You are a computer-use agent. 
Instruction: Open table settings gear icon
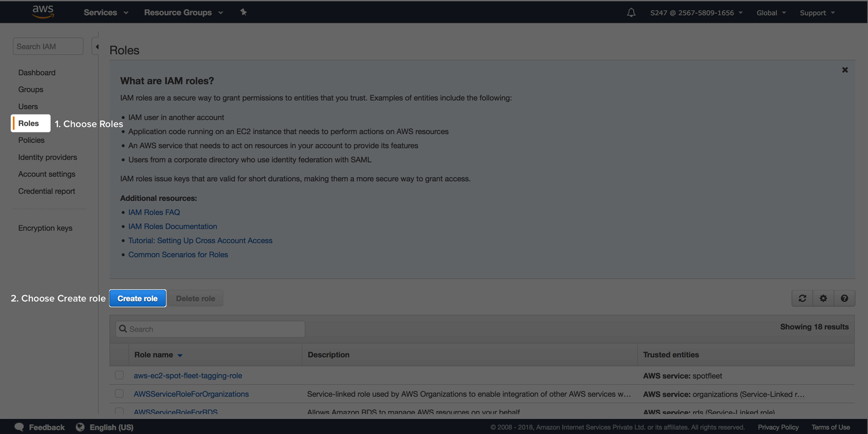[824, 298]
